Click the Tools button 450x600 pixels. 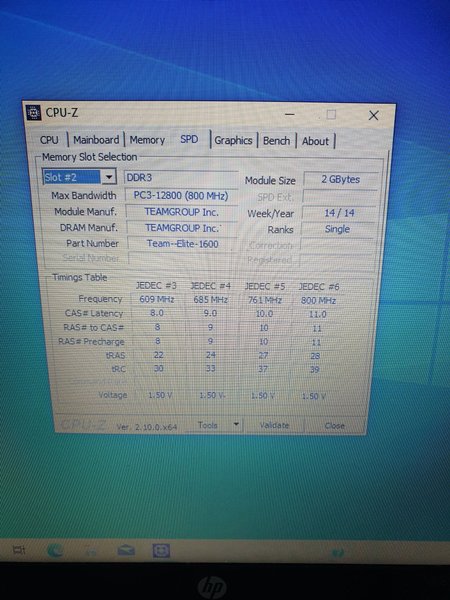coord(208,425)
